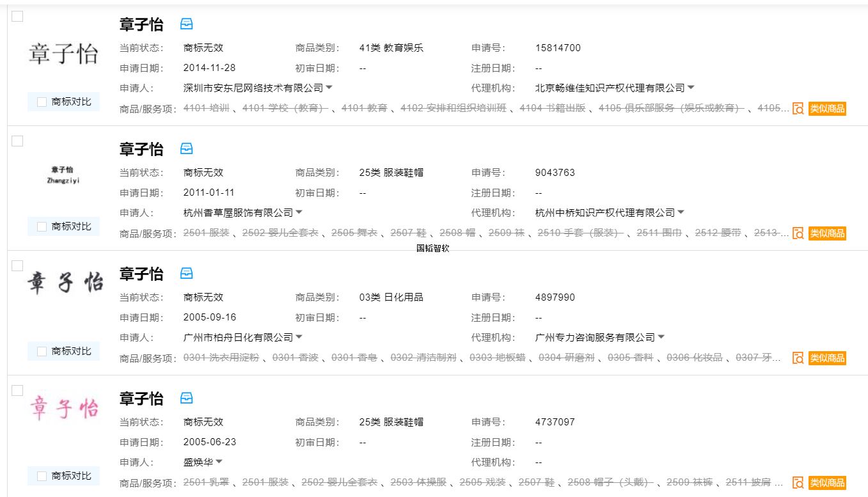
Task: Click application date 2014-11-28
Action: [x=209, y=68]
